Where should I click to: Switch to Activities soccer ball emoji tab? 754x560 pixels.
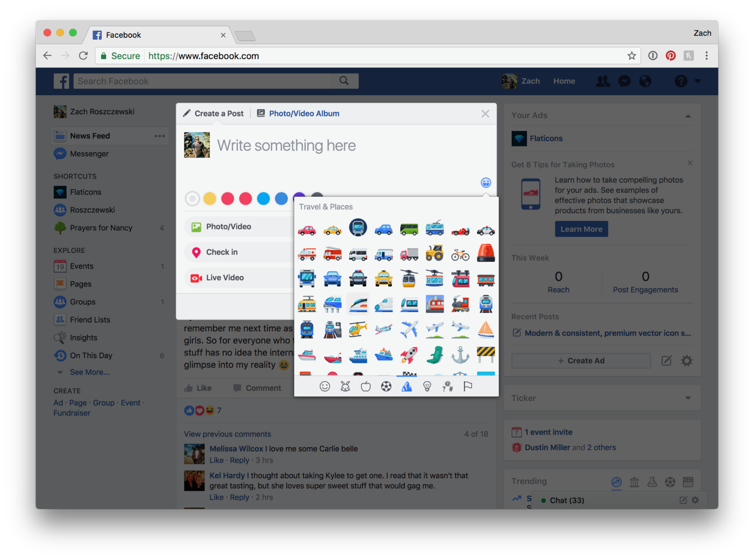tap(386, 386)
